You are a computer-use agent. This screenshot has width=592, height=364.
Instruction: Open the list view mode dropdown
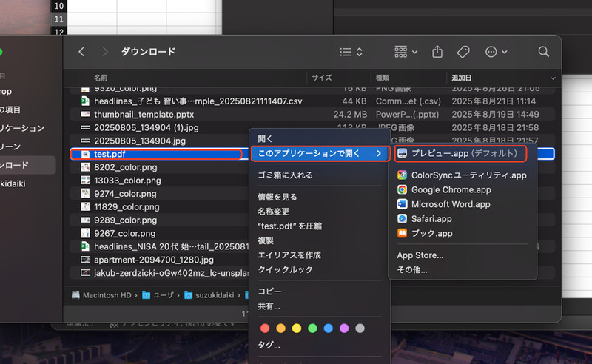point(350,52)
